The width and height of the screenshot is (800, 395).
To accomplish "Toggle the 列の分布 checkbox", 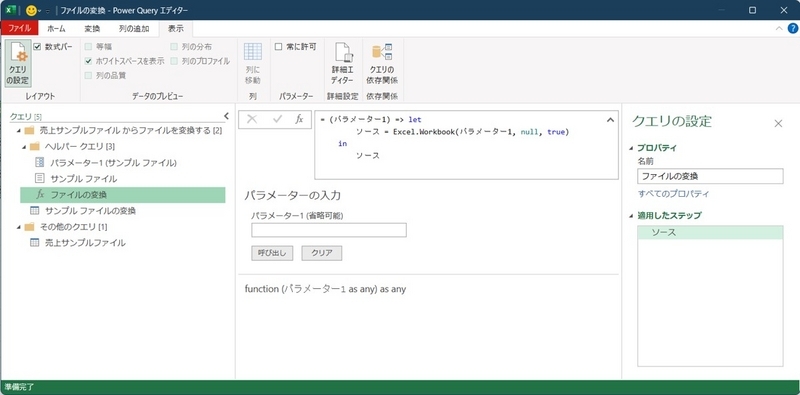I will pos(174,47).
